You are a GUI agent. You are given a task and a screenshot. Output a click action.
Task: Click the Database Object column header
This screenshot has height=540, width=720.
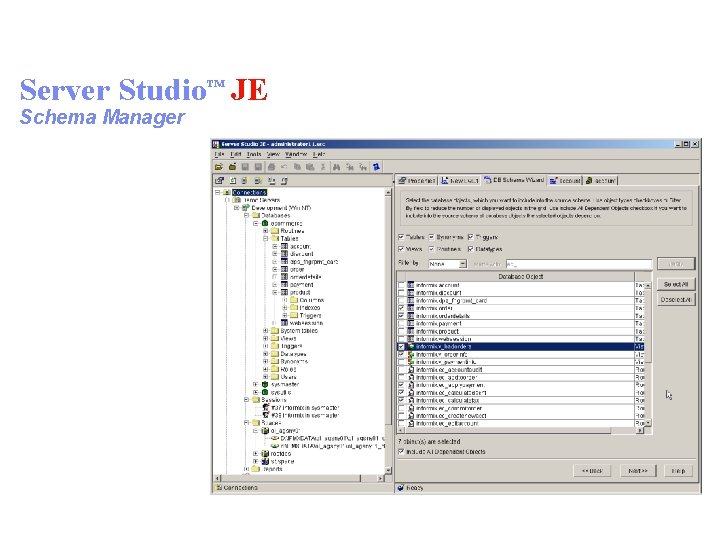(x=521, y=277)
